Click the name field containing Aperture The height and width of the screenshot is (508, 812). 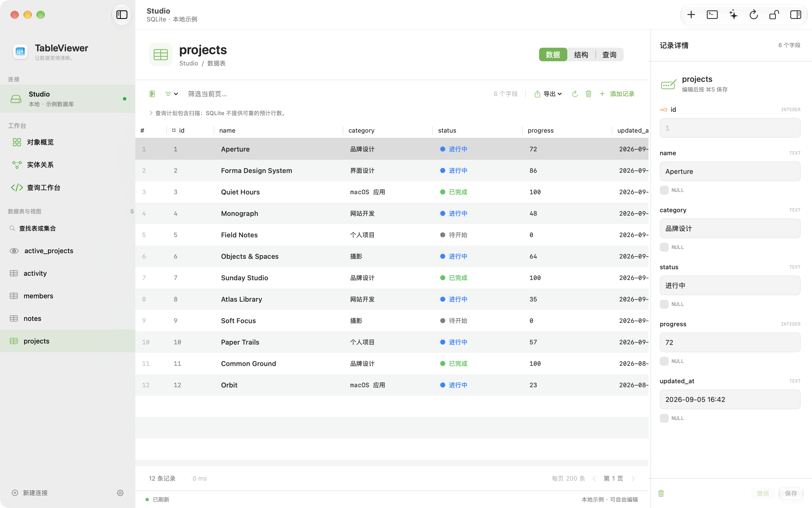730,171
